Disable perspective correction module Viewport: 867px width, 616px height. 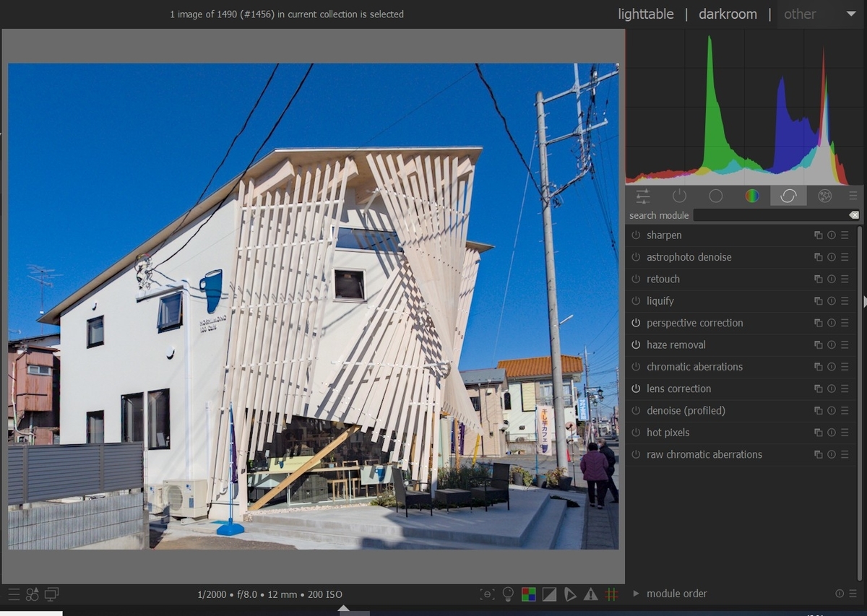pyautogui.click(x=636, y=323)
